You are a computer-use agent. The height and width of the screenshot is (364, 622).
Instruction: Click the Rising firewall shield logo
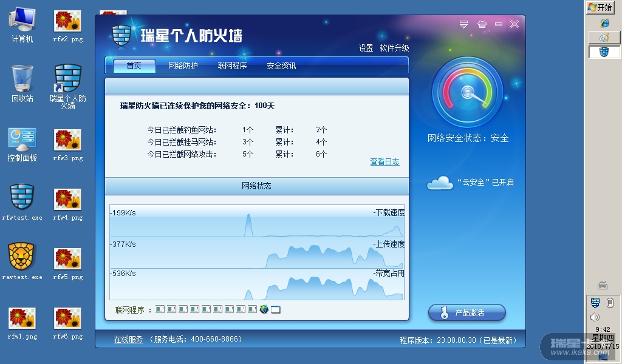[x=121, y=35]
